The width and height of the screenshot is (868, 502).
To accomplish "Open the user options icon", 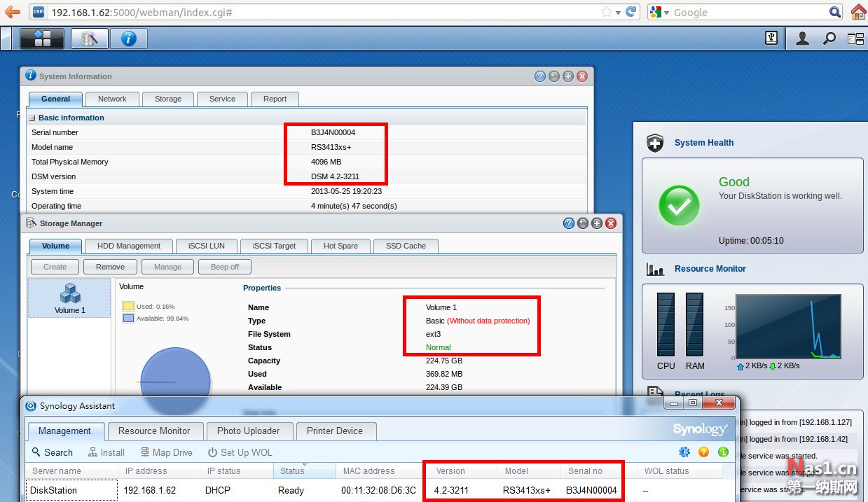I will (x=802, y=39).
